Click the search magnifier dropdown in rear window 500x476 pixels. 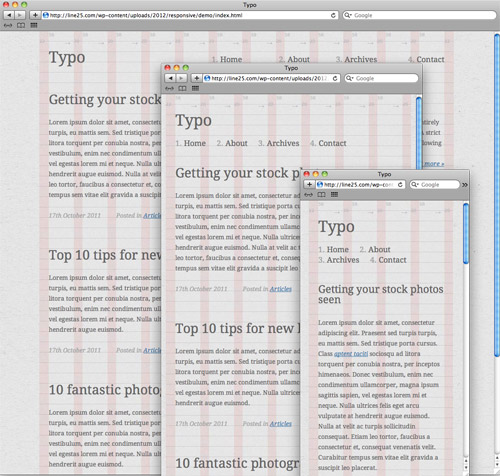tap(348, 15)
